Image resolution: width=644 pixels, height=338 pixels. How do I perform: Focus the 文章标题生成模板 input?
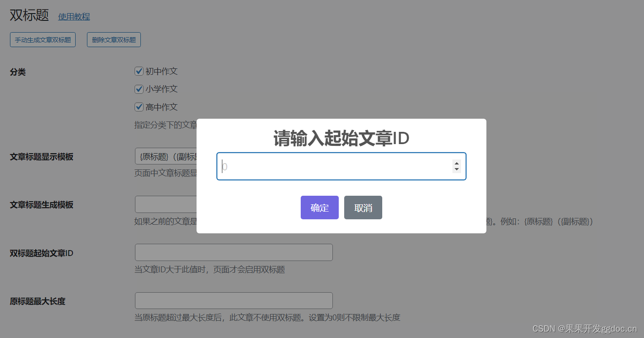pos(166,204)
